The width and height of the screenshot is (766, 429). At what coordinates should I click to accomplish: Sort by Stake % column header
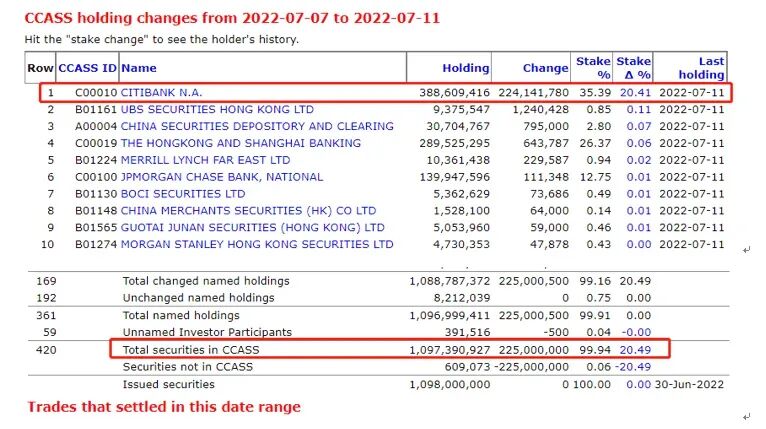click(x=593, y=68)
